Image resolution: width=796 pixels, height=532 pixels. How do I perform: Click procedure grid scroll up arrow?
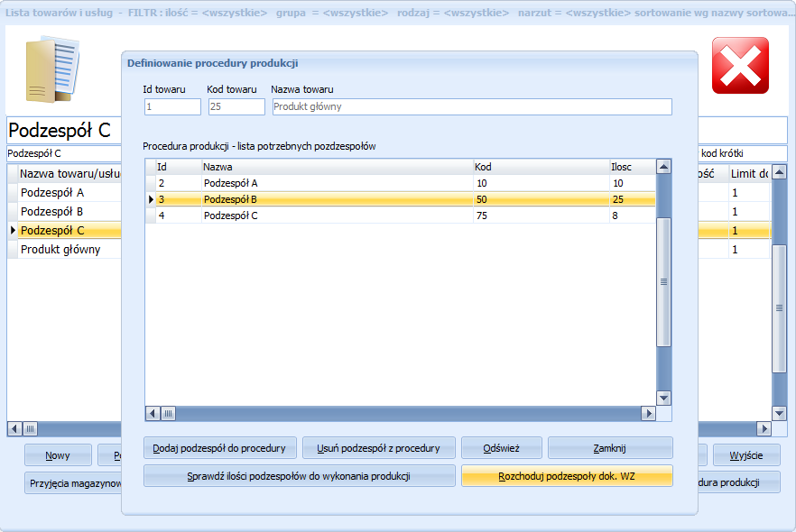click(663, 166)
